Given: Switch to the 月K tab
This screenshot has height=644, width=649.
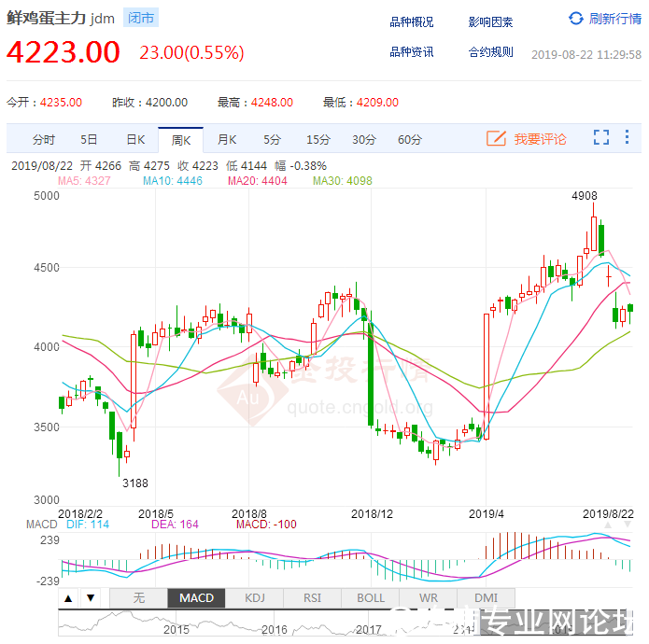Looking at the screenshot, I should point(227,140).
